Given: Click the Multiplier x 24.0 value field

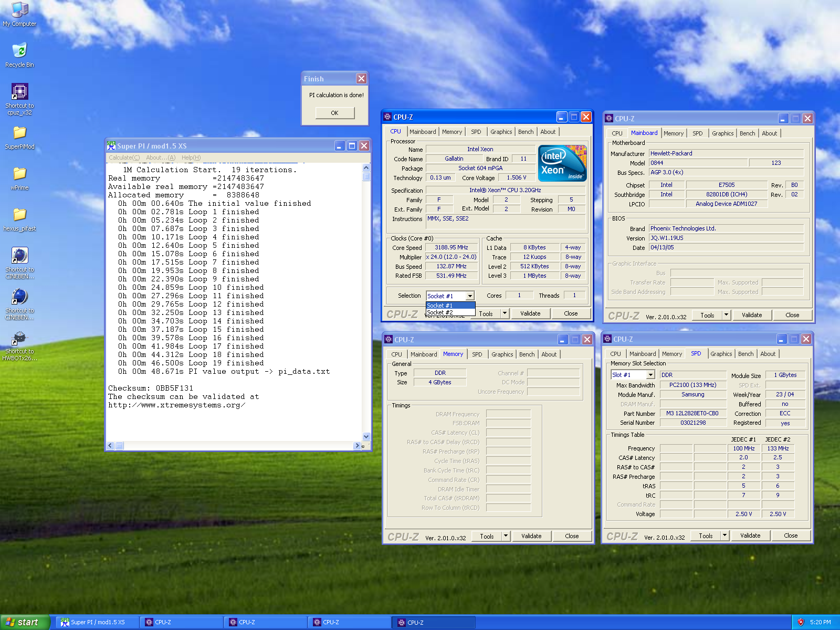Looking at the screenshot, I should coord(451,257).
